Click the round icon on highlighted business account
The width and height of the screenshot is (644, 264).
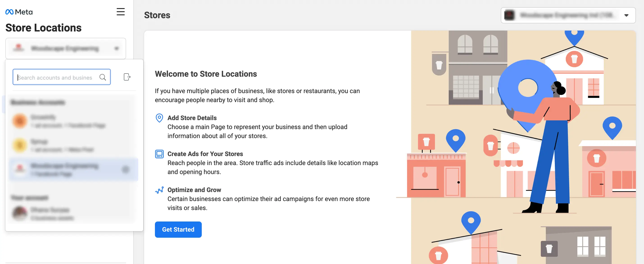125,170
